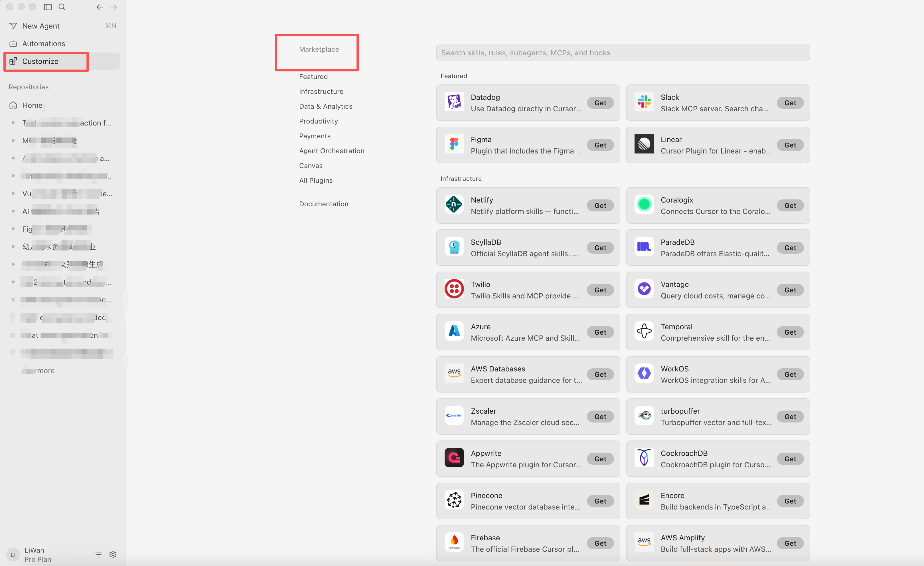
Task: Open the settings gear icon
Action: [x=113, y=554]
